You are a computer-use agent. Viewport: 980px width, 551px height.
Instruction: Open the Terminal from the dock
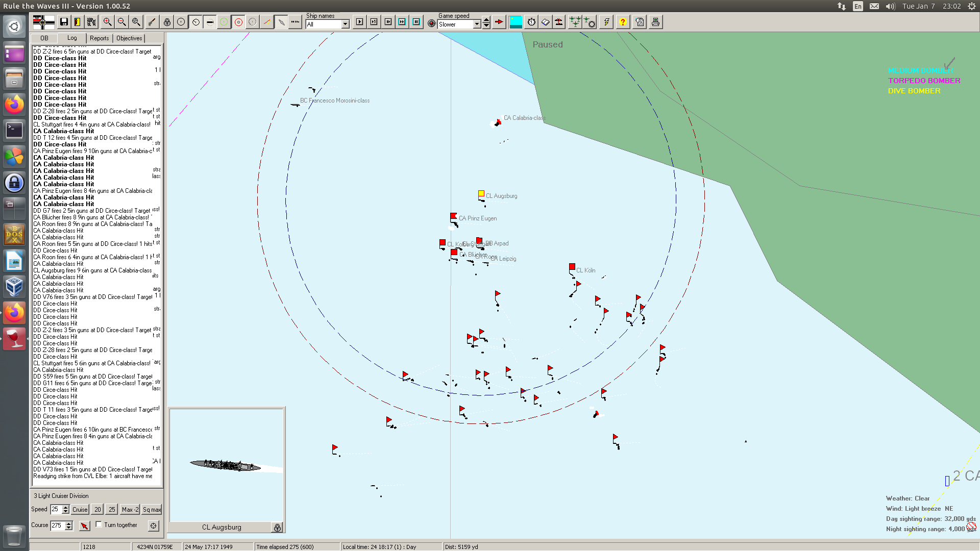(x=14, y=130)
